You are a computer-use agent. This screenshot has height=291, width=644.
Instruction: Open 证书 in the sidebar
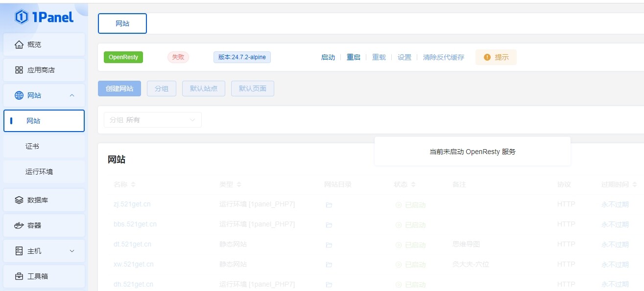44,146
